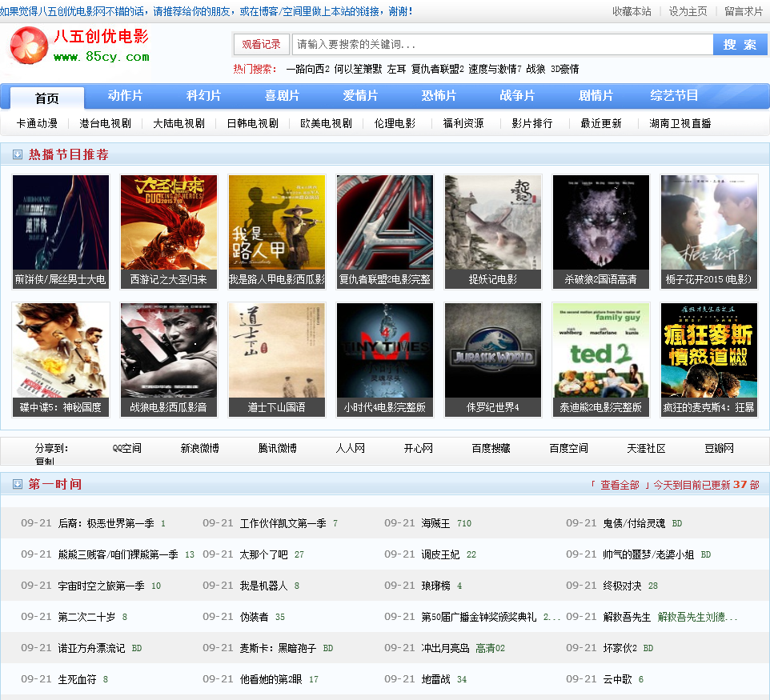
Task: Click the 观看记录 button
Action: [x=261, y=45]
